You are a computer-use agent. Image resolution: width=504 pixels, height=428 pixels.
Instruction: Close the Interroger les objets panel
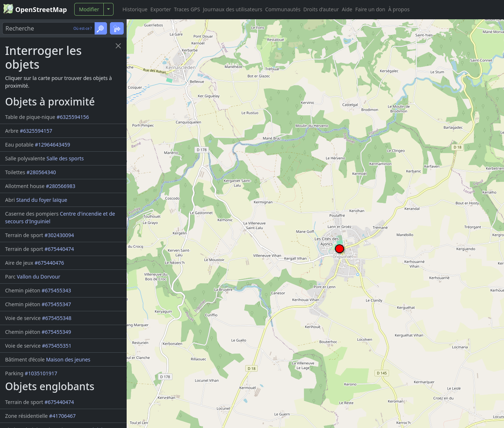pos(118,46)
